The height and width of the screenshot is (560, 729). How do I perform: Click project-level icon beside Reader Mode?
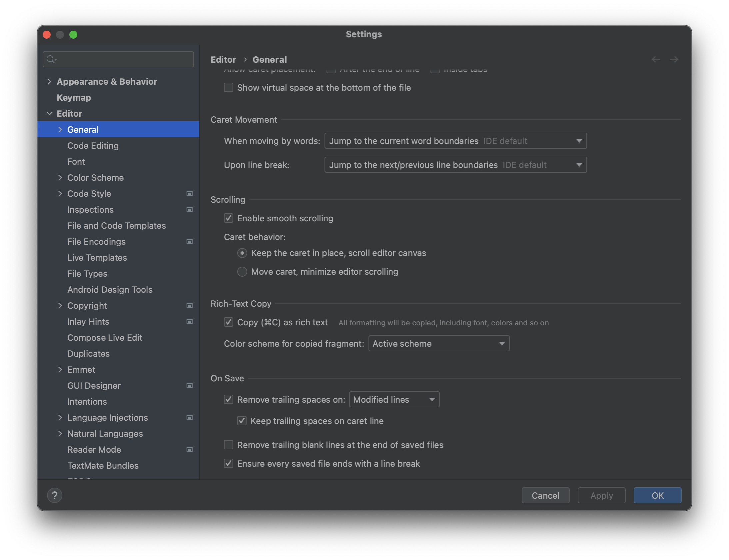[190, 450]
